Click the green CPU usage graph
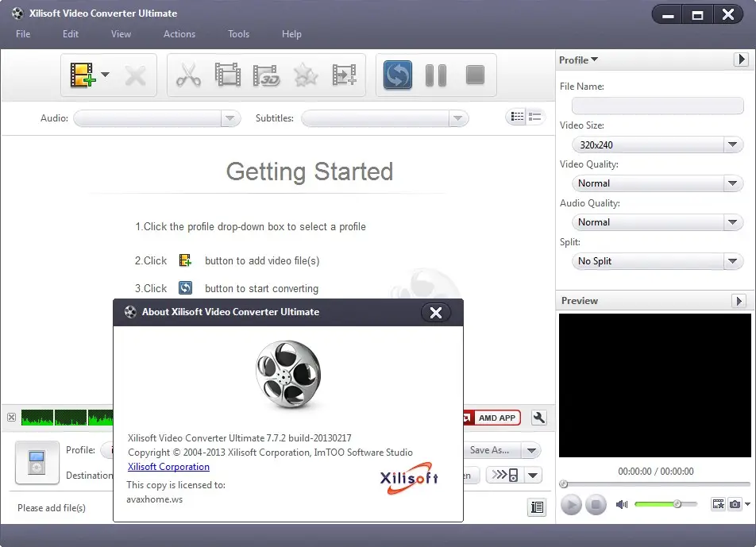Viewport: 756px width, 547px height. [67, 418]
